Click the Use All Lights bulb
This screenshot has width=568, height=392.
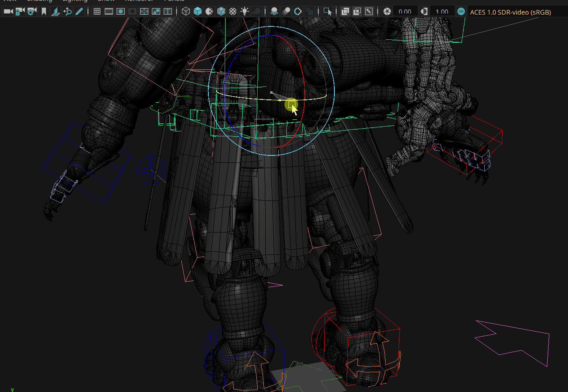[x=245, y=11]
